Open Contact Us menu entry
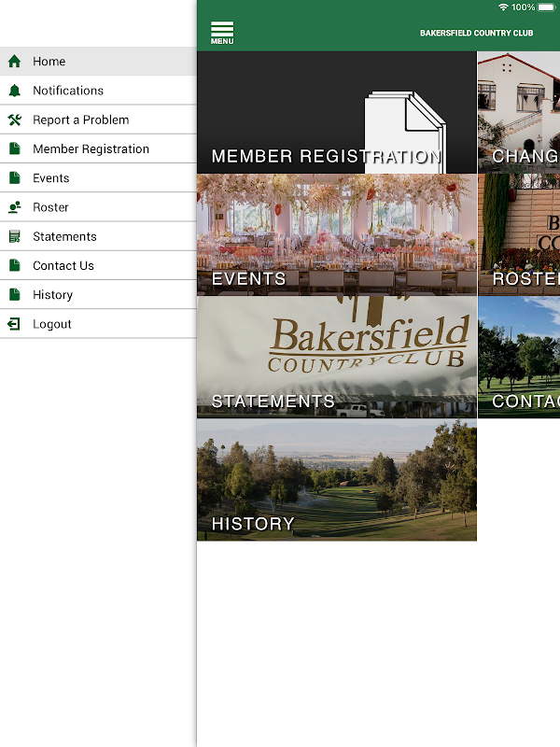The image size is (560, 747). click(98, 265)
